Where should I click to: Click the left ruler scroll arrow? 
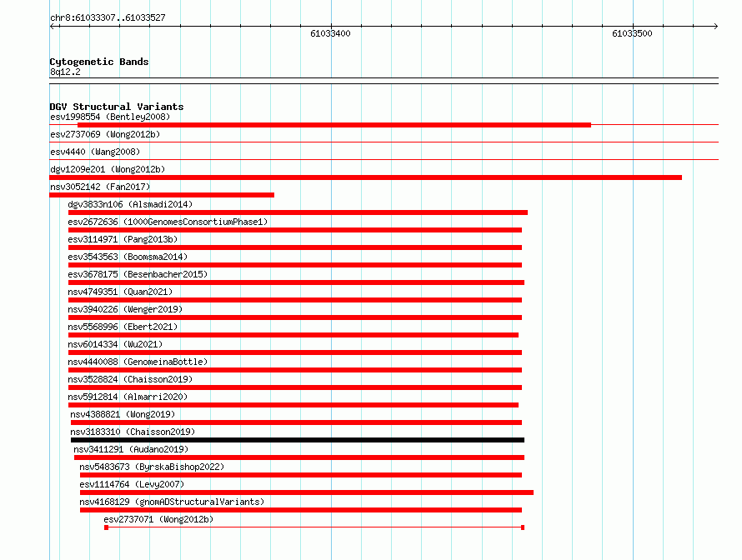pyautogui.click(x=53, y=27)
